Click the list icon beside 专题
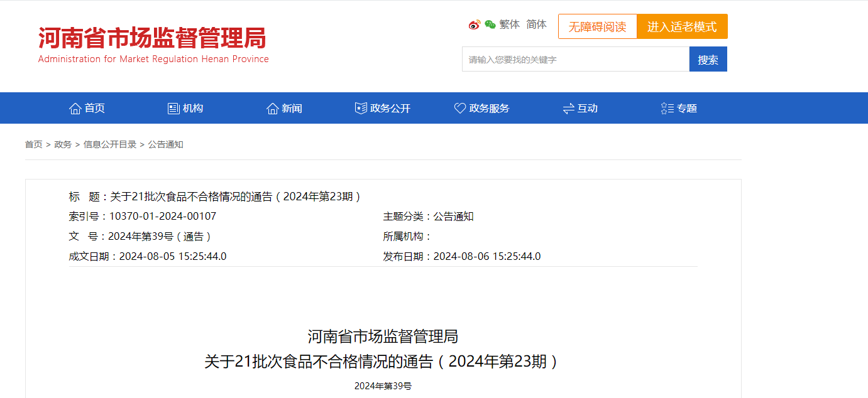The image size is (868, 398). pos(667,109)
